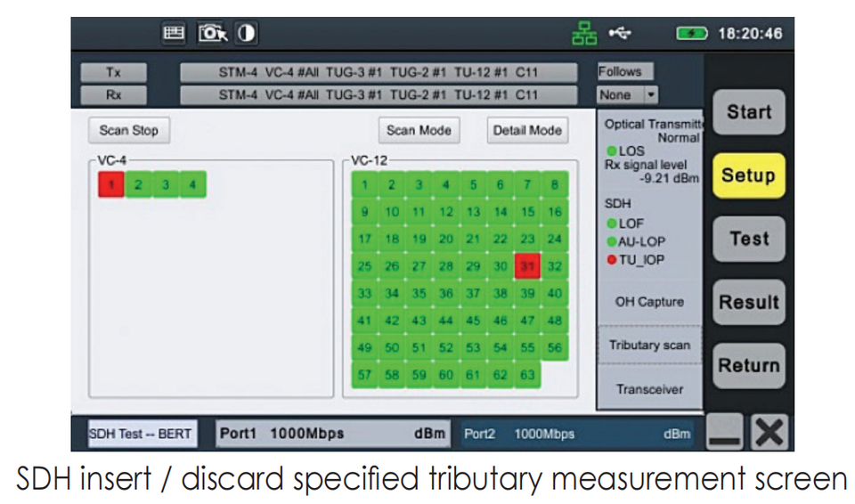Select red VC-12 tributary 31
Viewport: 855px width, 504px height.
(527, 266)
